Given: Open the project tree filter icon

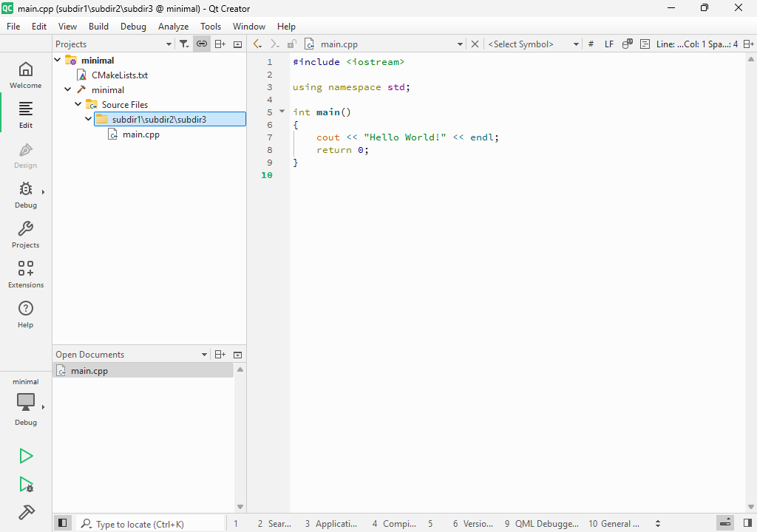Looking at the screenshot, I should click(183, 44).
